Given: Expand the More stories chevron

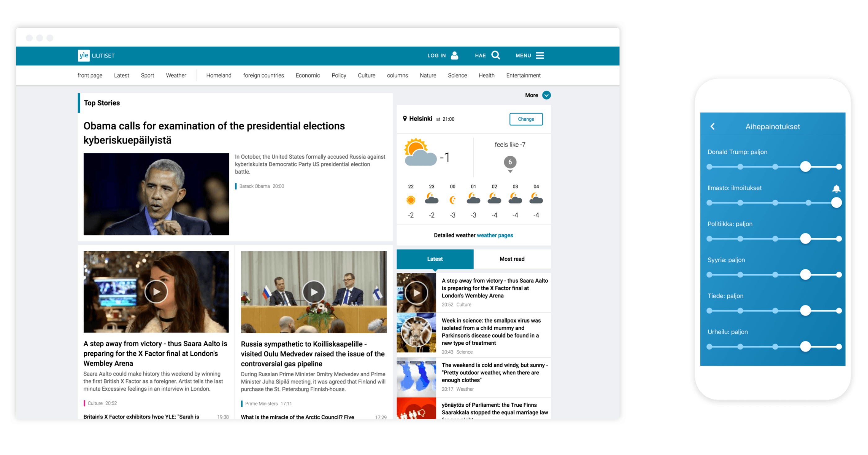Looking at the screenshot, I should [x=546, y=95].
